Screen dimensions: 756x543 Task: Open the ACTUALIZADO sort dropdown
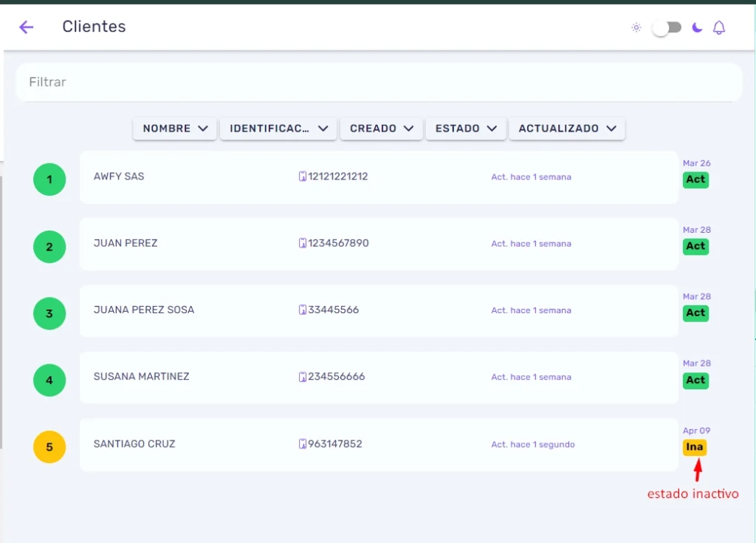[x=567, y=129]
